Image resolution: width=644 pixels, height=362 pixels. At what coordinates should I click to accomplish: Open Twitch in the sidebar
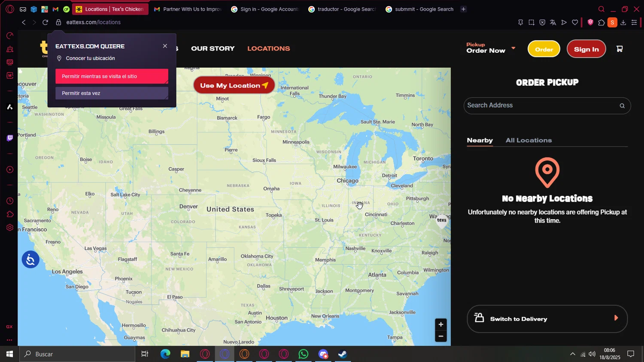tap(10, 138)
